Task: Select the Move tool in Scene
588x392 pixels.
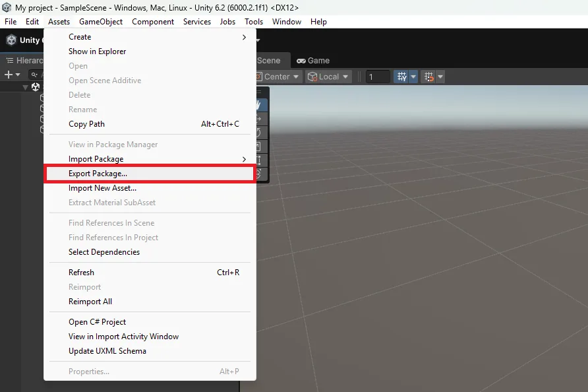Action: coord(262,119)
